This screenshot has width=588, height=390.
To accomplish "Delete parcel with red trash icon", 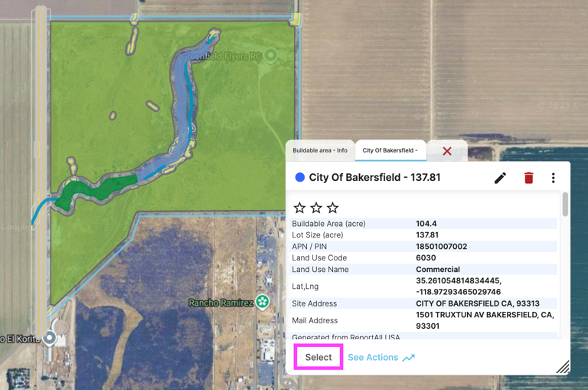I will [x=529, y=178].
